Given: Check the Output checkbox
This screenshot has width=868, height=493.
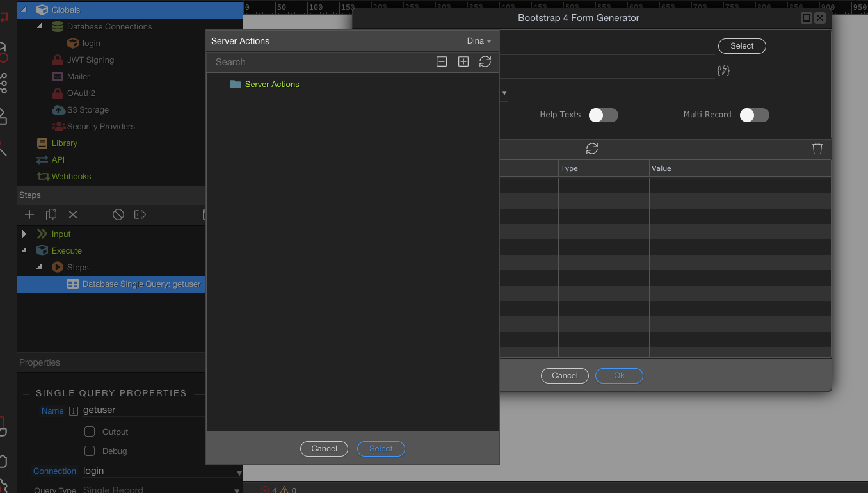Looking at the screenshot, I should [90, 432].
